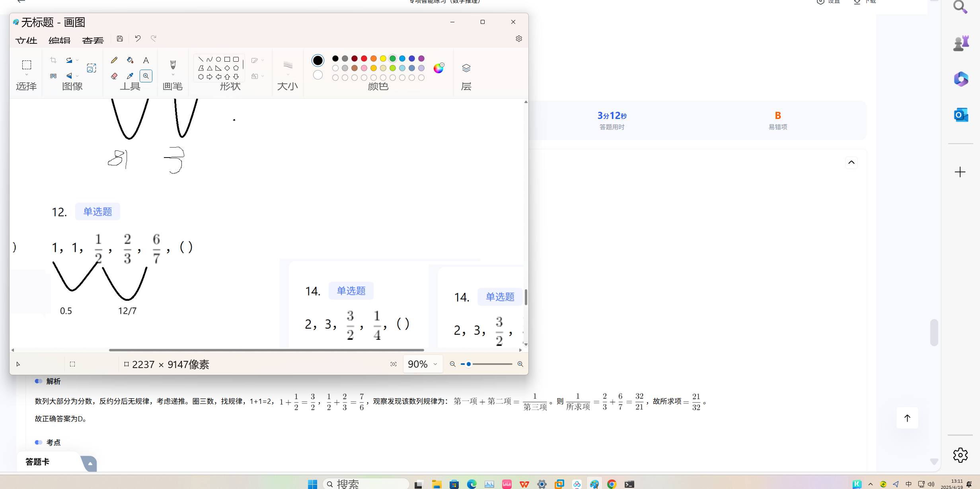Viewport: 980px width, 489px height.
Task: Select the secondary color 2 circle
Action: (318, 75)
